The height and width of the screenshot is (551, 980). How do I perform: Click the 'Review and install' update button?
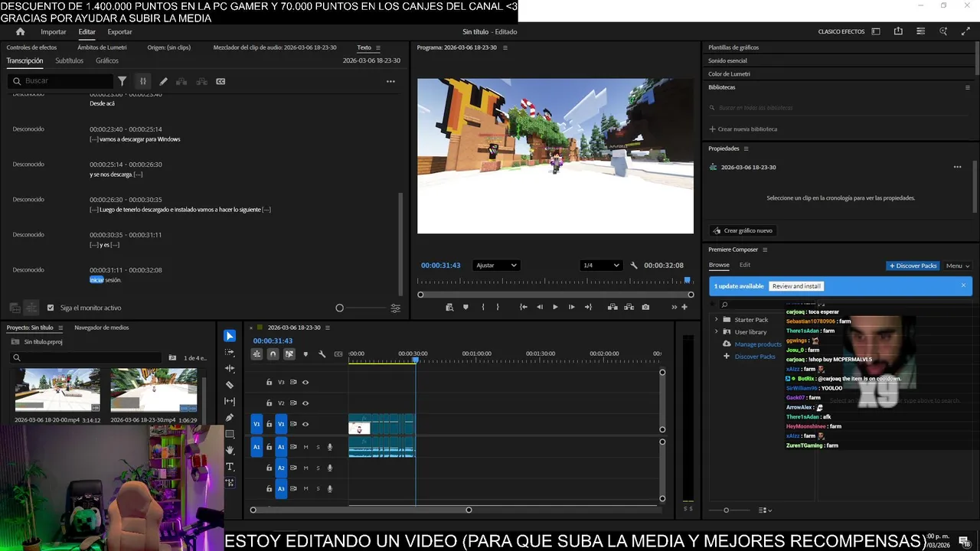pyautogui.click(x=796, y=286)
